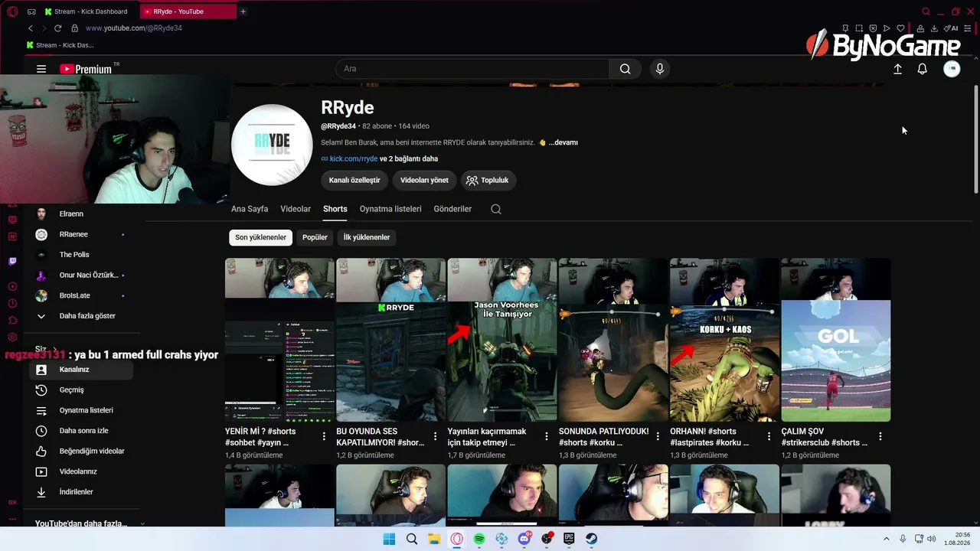
Task: Open options menu for YENİR Mİ short
Action: (324, 436)
